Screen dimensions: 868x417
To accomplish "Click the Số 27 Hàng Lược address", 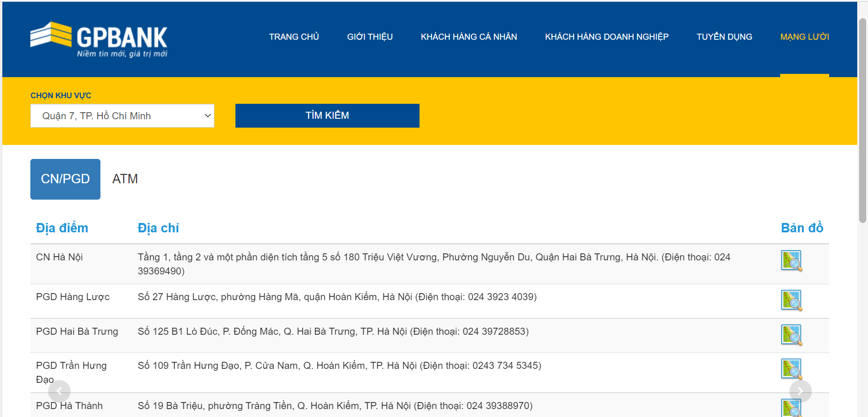I will pos(337,297).
